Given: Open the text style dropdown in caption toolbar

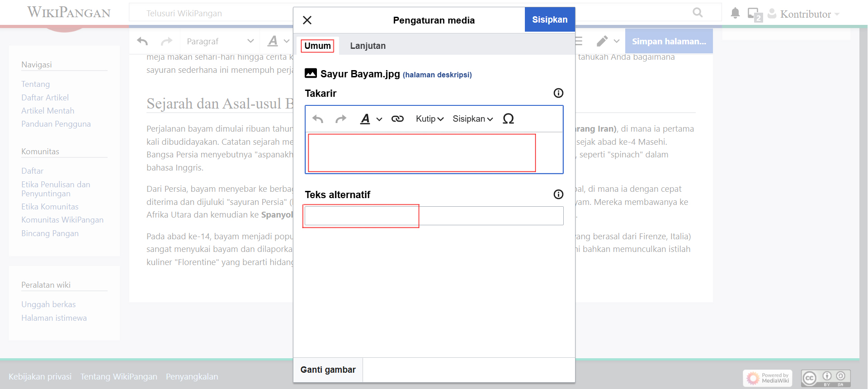Looking at the screenshot, I should (x=371, y=119).
